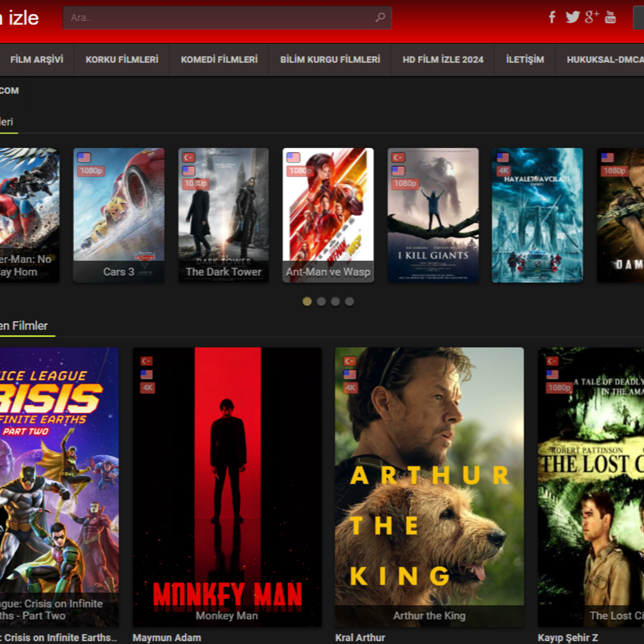Click the Kral Arthur title link

click(x=360, y=638)
